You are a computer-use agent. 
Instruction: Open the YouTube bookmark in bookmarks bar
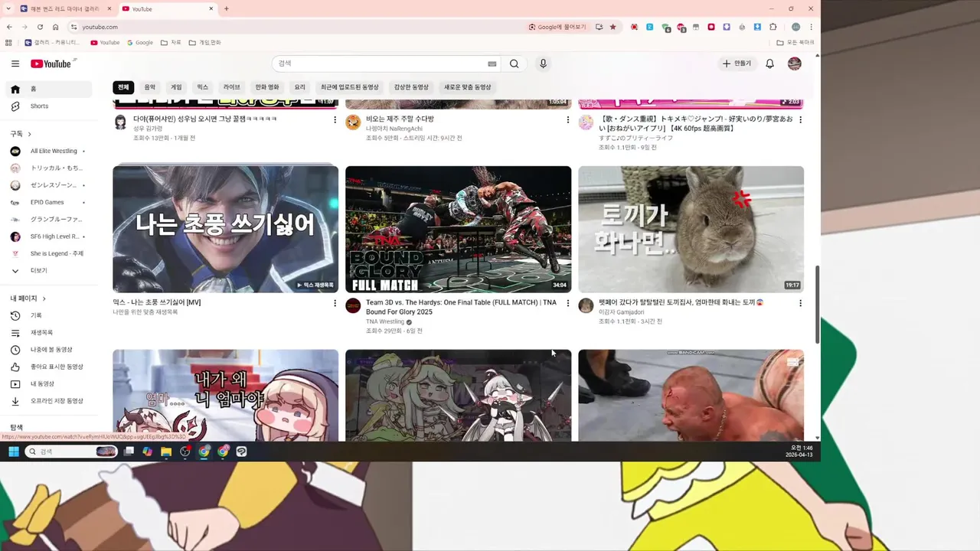pos(105,43)
